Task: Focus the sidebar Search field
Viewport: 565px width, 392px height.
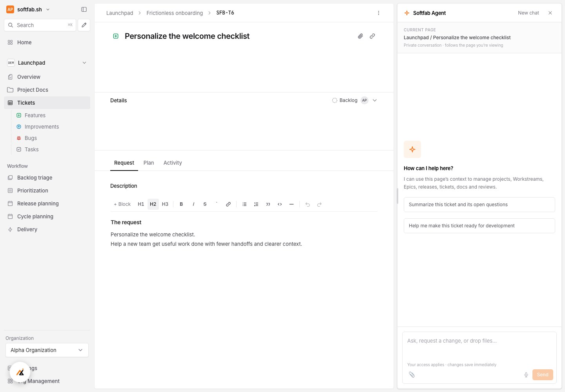Action: 40,25
